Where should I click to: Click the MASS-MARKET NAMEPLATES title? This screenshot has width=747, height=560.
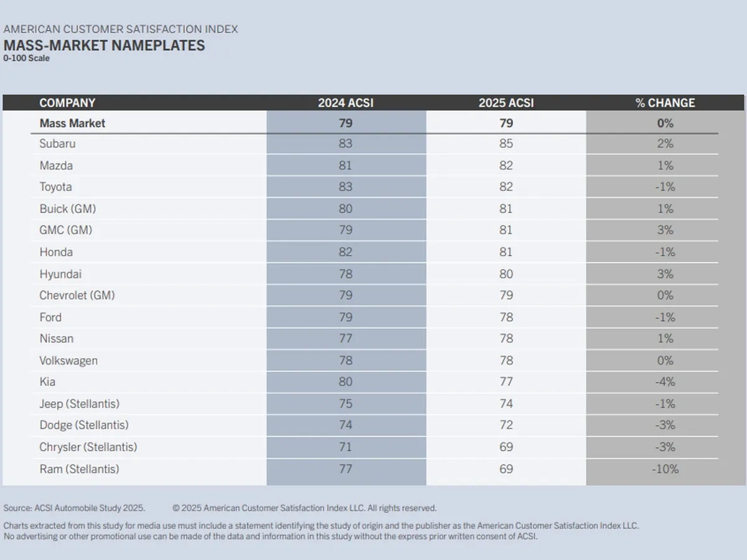104,45
